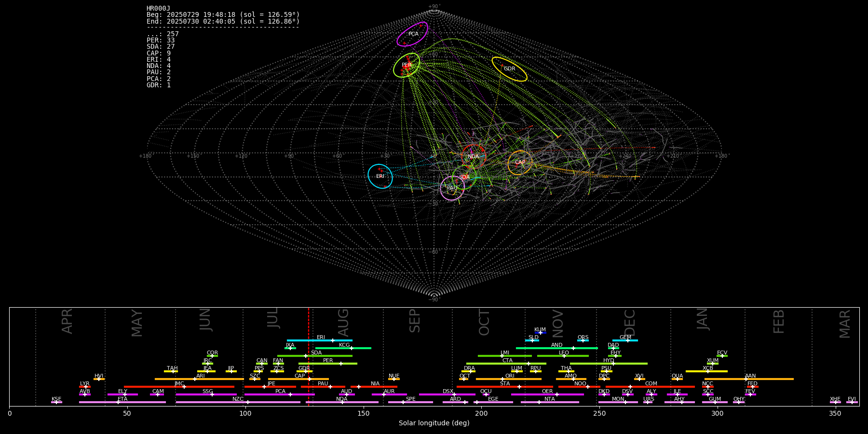Click the GEM shower bar in timeline
Image resolution: width=868 pixels, height=434 pixels.
(625, 340)
